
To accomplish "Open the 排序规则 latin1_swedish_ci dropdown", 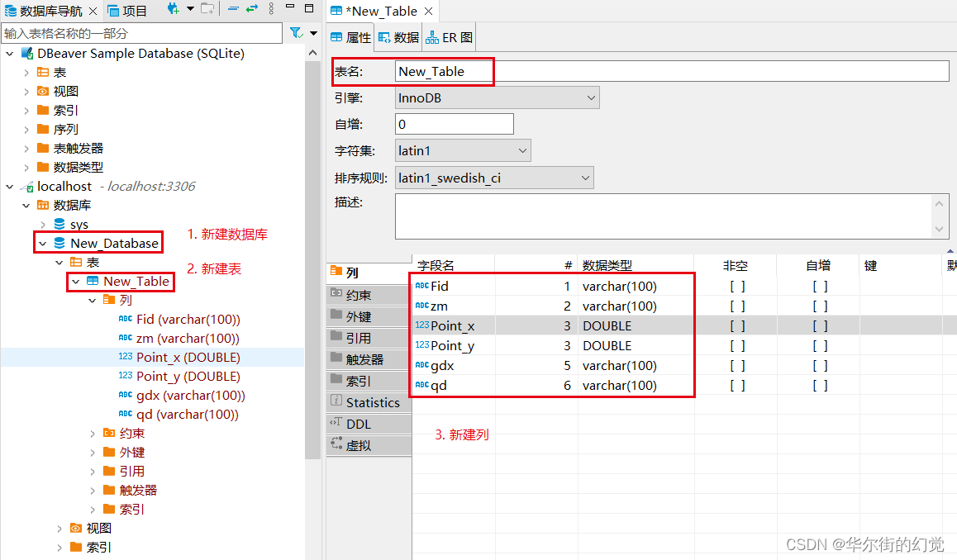I will tap(494, 178).
